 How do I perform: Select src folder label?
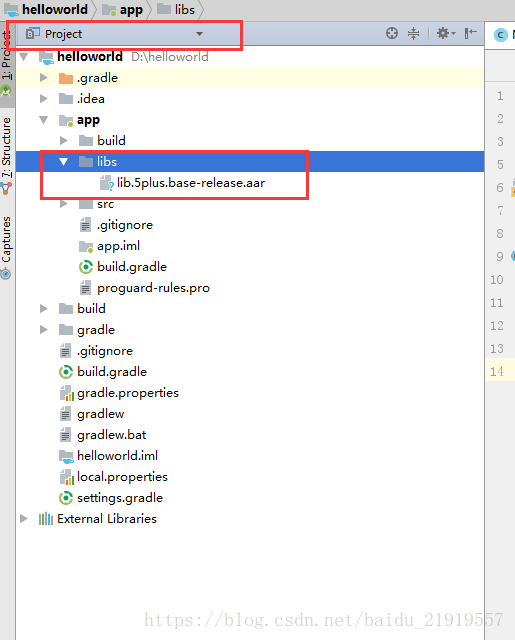[106, 204]
